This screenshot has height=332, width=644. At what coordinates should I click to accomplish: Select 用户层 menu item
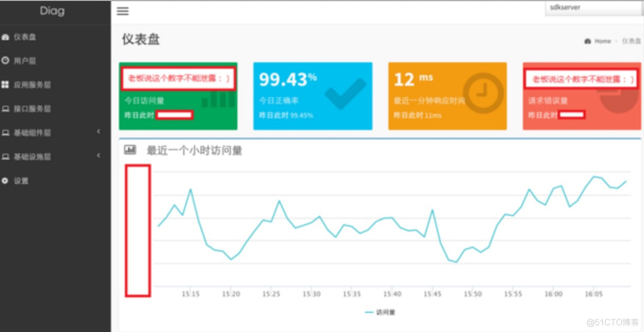[x=25, y=61]
